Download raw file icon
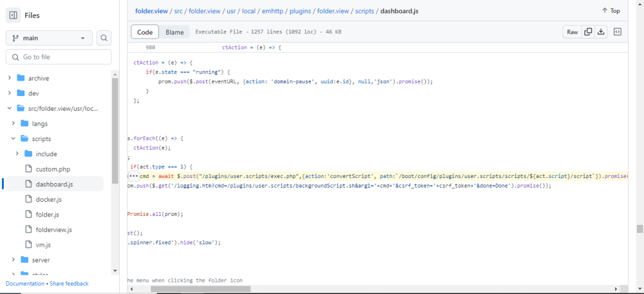The height and width of the screenshot is (294, 644). [x=601, y=32]
